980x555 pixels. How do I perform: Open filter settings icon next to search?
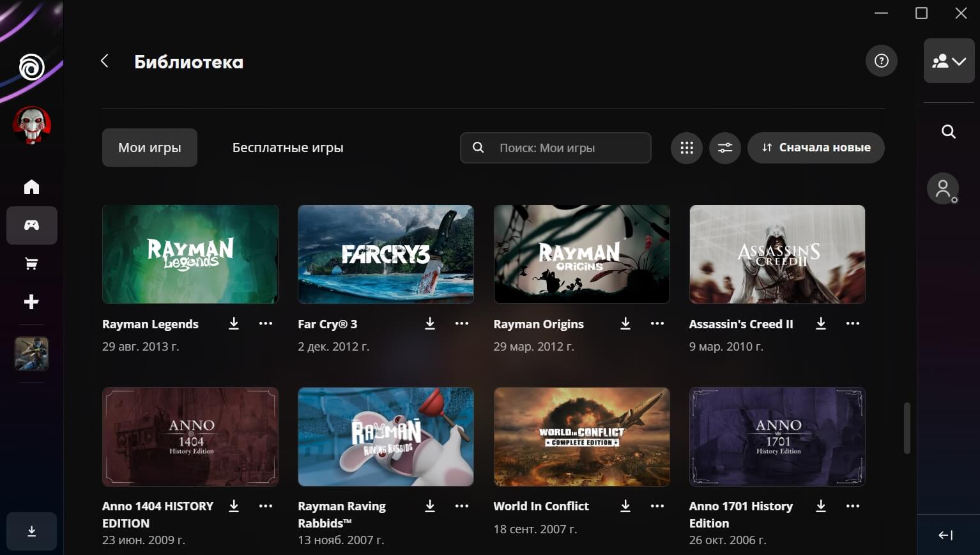[x=725, y=148]
